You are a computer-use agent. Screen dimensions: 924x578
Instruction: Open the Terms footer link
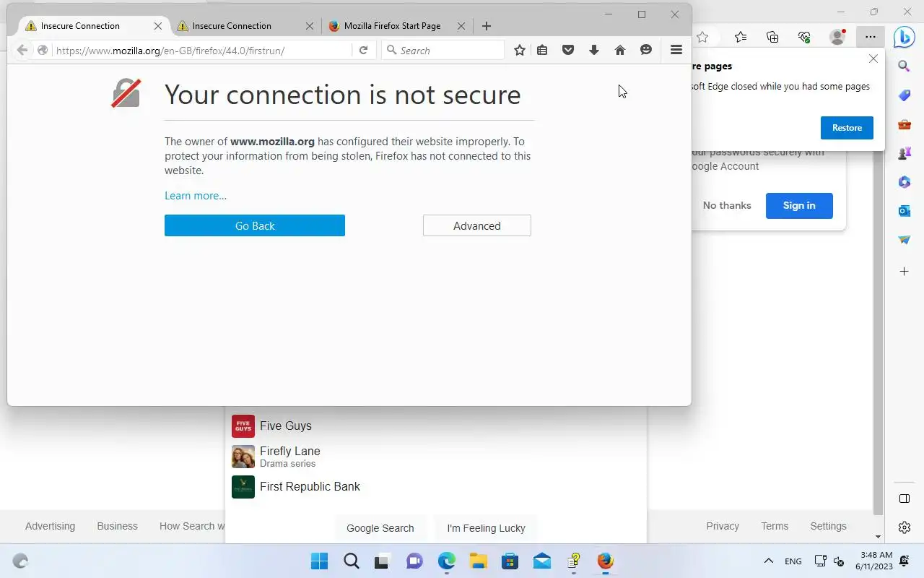[x=775, y=526]
